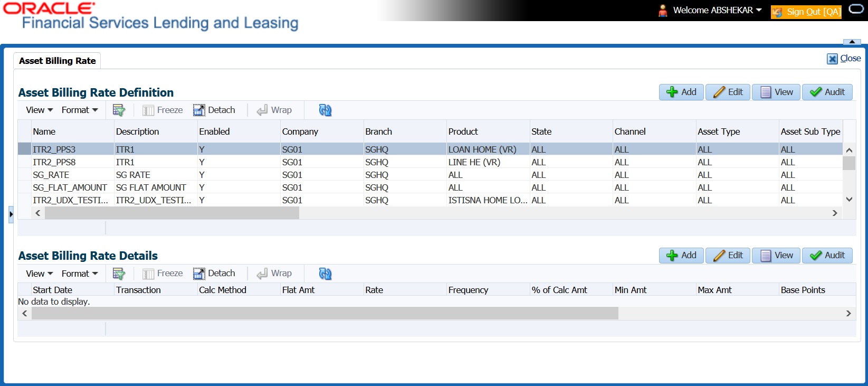
Task: View the selected Asset Billing Rate Definition
Action: [776, 92]
